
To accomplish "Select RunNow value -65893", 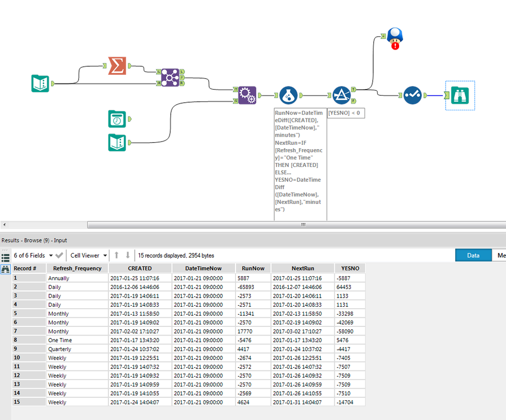I will pos(253,287).
